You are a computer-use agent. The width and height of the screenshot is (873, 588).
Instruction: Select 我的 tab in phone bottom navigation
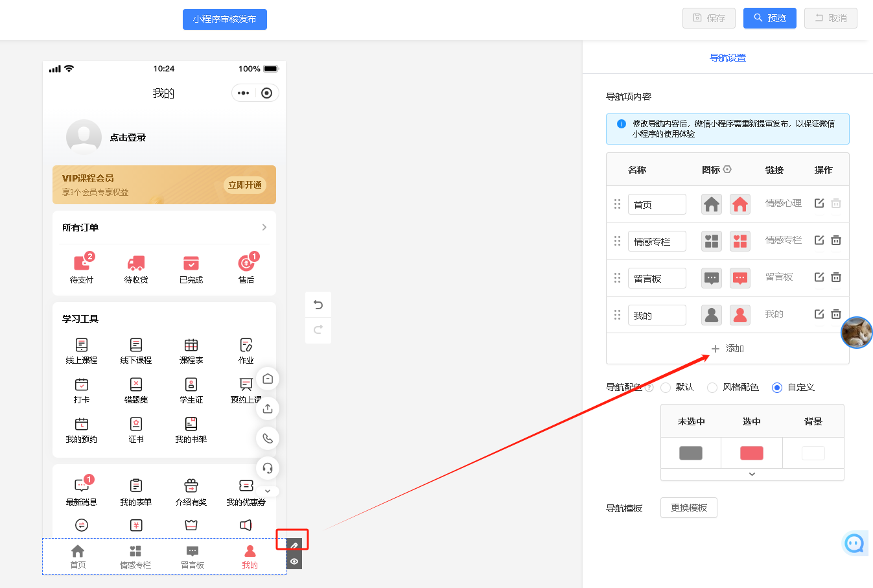[250, 556]
